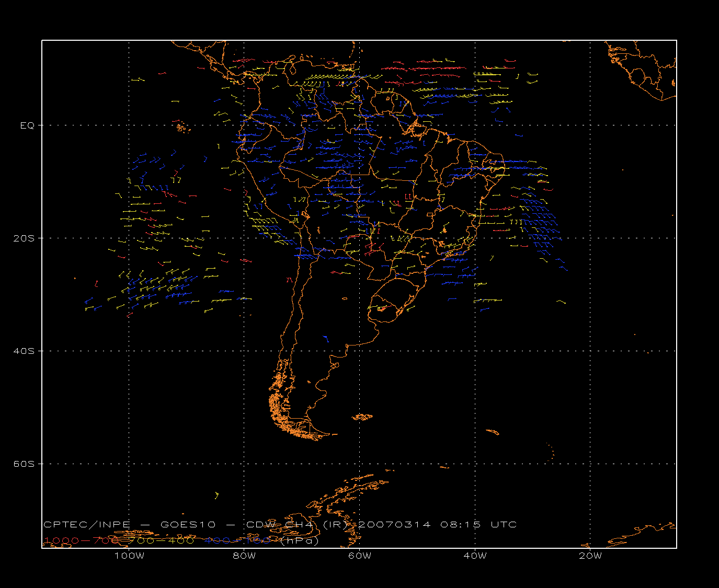Click the blue 400-100 legend entry

coord(237,540)
